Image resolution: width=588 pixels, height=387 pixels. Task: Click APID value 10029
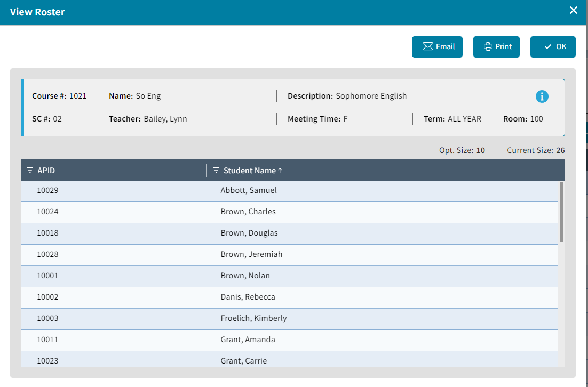[47, 190]
